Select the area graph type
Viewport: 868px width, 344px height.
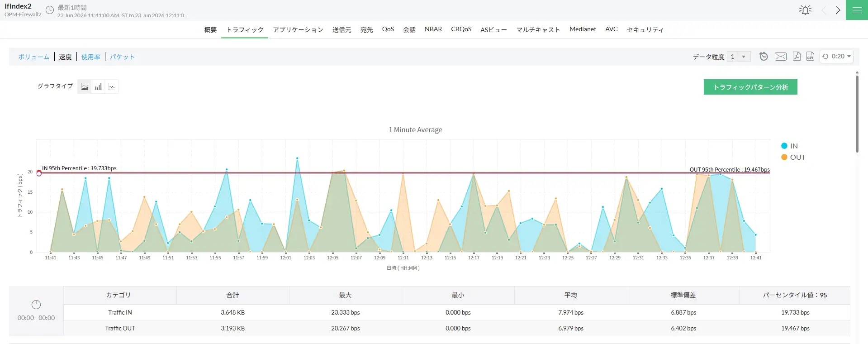85,87
